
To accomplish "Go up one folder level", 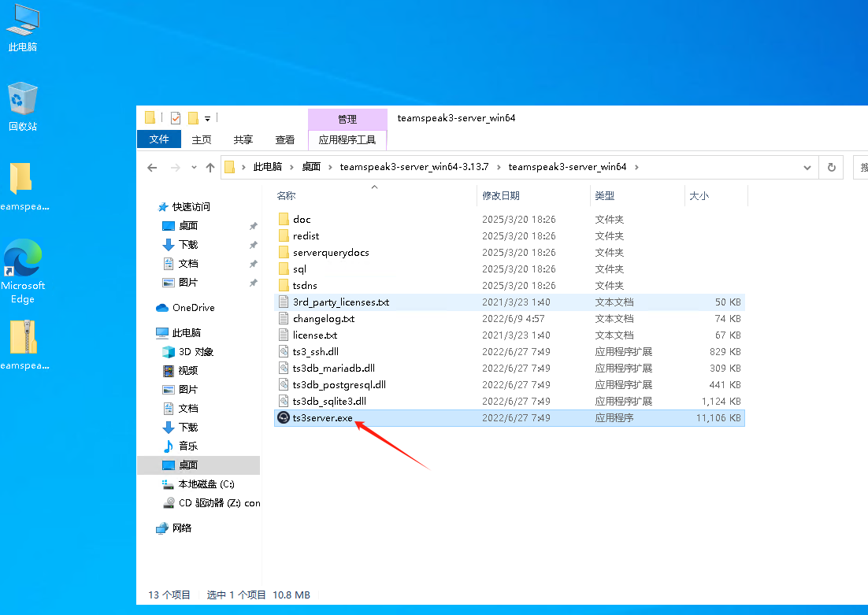I will 210,167.
